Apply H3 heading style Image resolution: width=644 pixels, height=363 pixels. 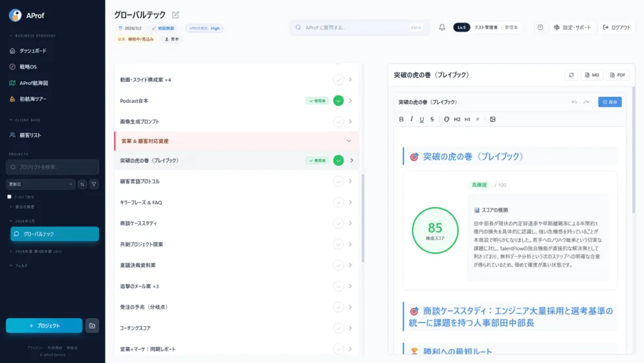click(468, 120)
